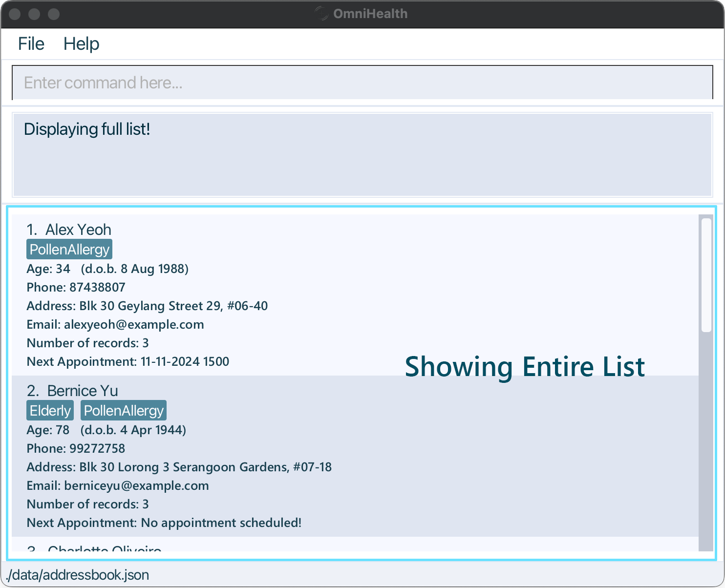Click Bernice Yu's PollenAllergy tag
725x588 pixels.
point(124,411)
